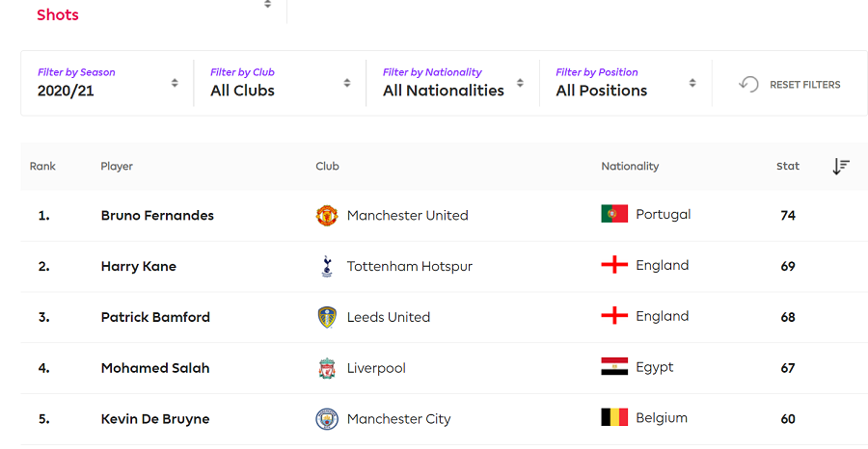
Task: Open Harry Kane player profile
Action: tap(138, 266)
